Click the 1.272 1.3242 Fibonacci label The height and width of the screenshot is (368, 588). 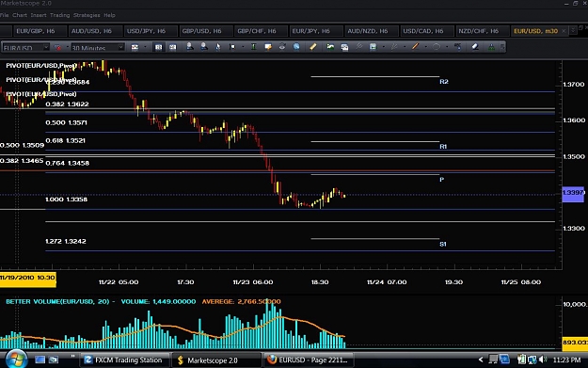pyautogui.click(x=66, y=241)
